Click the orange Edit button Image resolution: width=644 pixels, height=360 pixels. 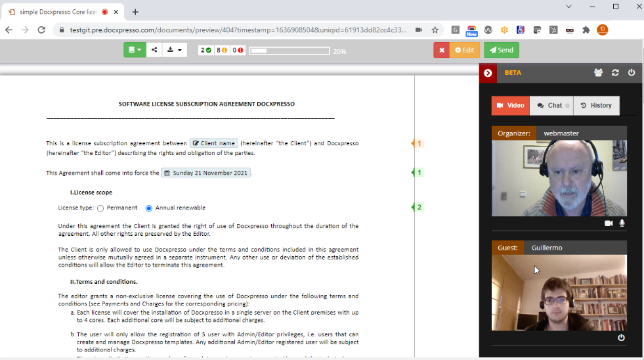tap(465, 50)
